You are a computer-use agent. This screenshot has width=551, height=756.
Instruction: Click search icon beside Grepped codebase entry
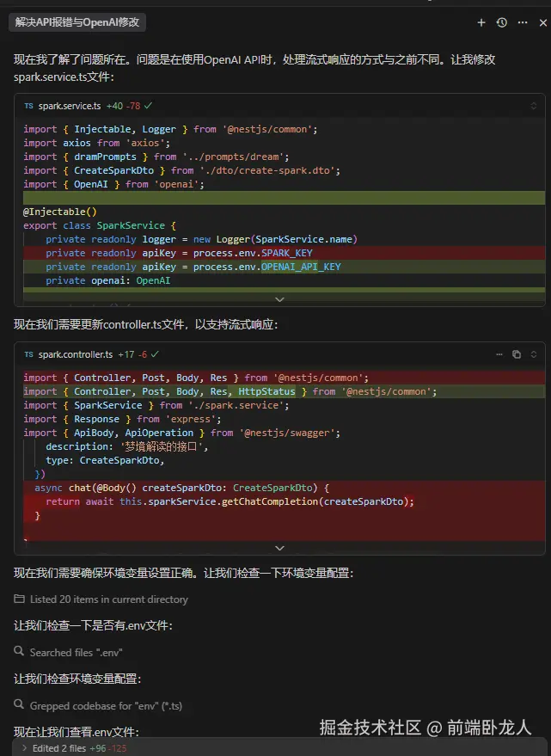coord(19,704)
